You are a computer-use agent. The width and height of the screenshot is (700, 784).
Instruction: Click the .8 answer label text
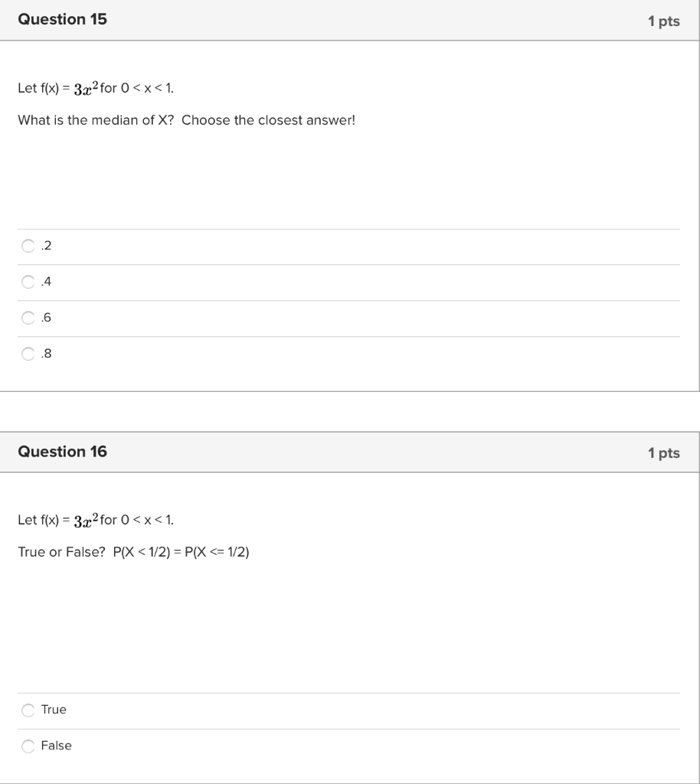tap(46, 353)
